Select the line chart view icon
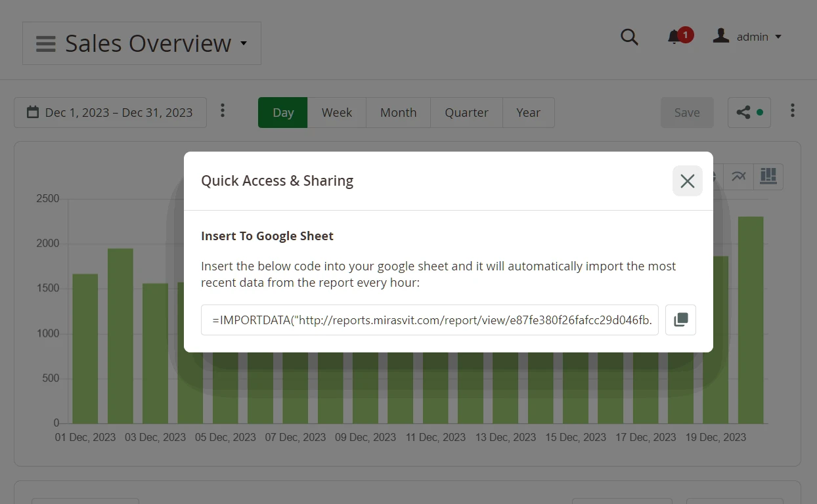817x504 pixels. click(738, 177)
